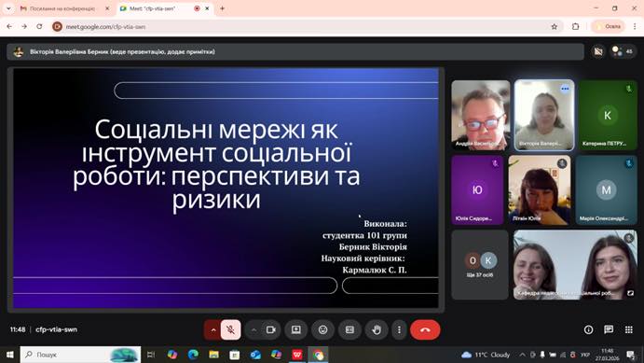Bookmark this page with the star
644x363 pixels.
coord(554,26)
